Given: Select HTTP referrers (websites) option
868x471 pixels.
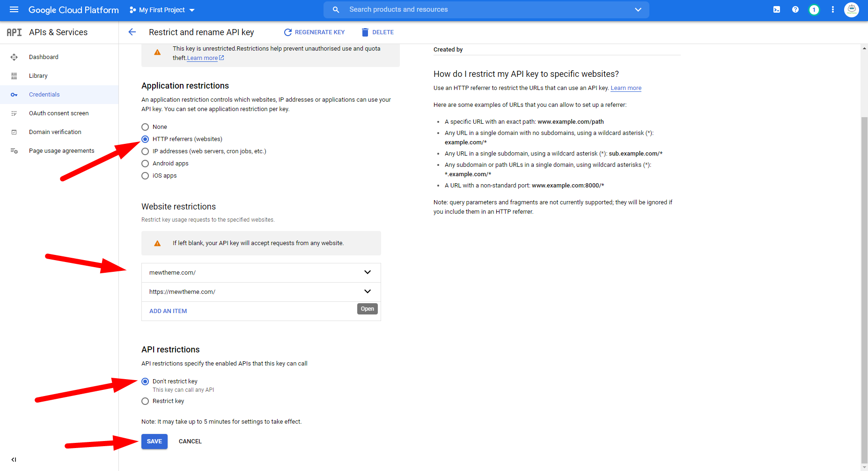Looking at the screenshot, I should (145, 139).
